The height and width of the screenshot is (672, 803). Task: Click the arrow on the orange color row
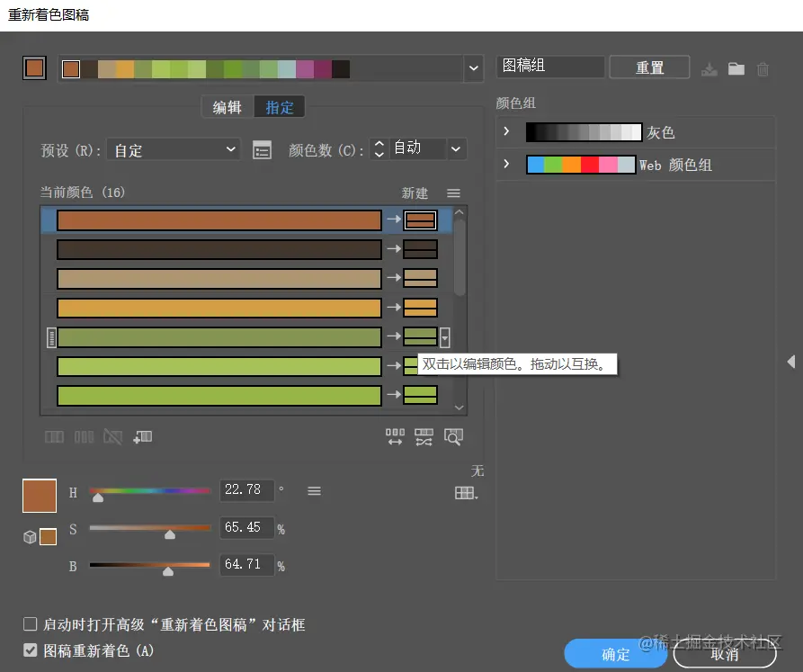click(394, 307)
